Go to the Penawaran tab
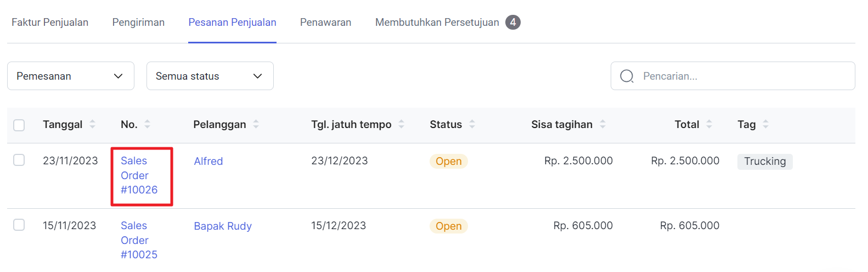 click(325, 23)
